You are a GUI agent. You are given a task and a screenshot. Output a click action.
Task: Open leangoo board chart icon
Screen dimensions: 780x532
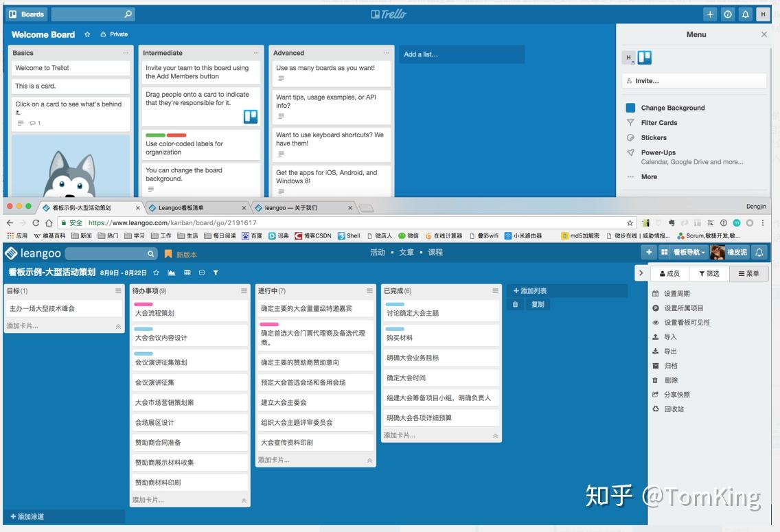tap(172, 273)
